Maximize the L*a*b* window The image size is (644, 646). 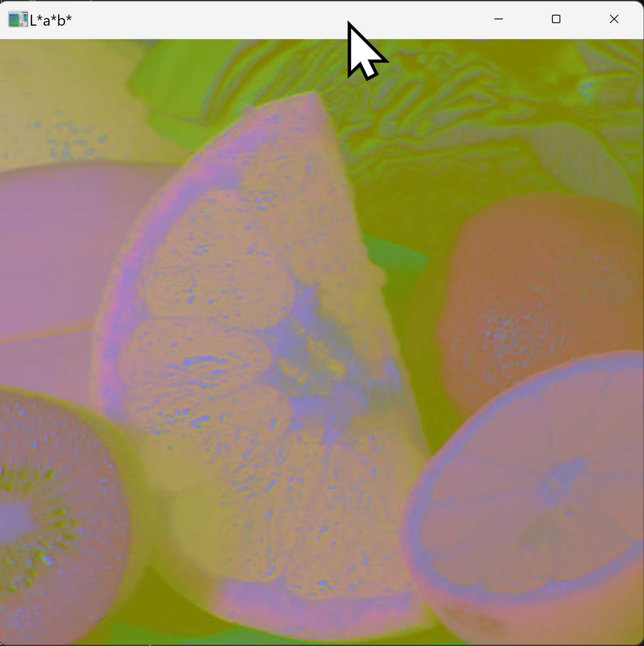click(556, 19)
